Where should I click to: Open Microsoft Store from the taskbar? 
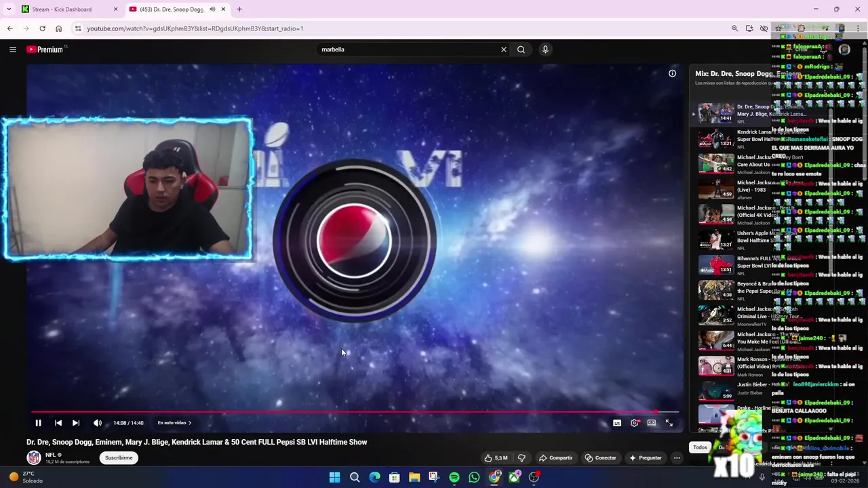tap(394, 478)
